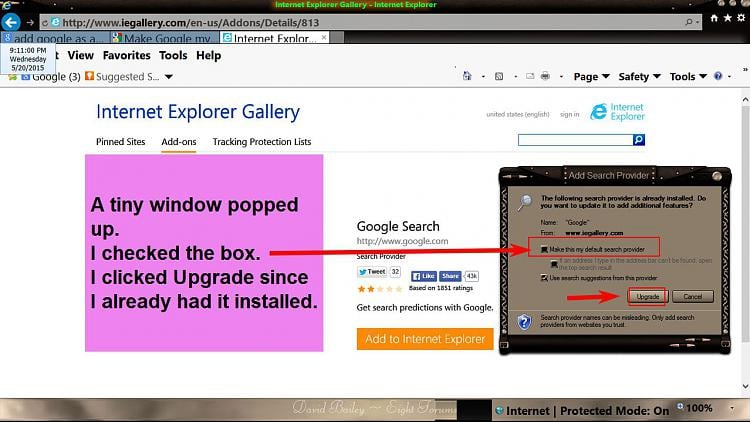Toggle the open top search result checkbox
This screenshot has width=750, height=422.
pyautogui.click(x=554, y=264)
